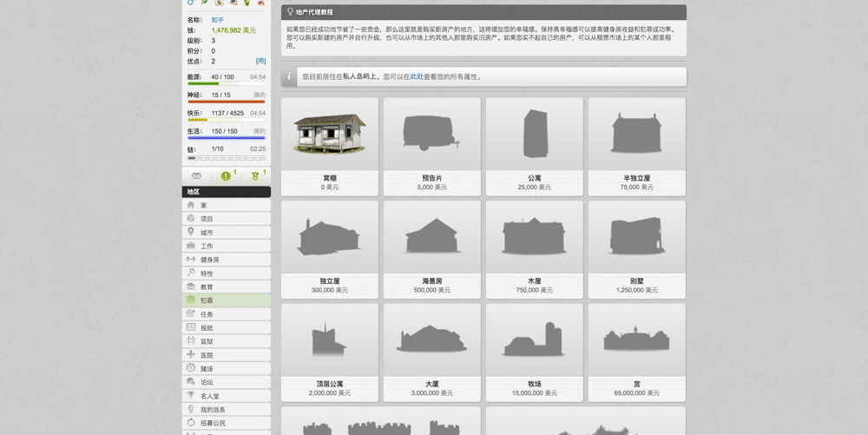Click the target icon beside 任务
The height and width of the screenshot is (435, 868).
pyautogui.click(x=191, y=313)
